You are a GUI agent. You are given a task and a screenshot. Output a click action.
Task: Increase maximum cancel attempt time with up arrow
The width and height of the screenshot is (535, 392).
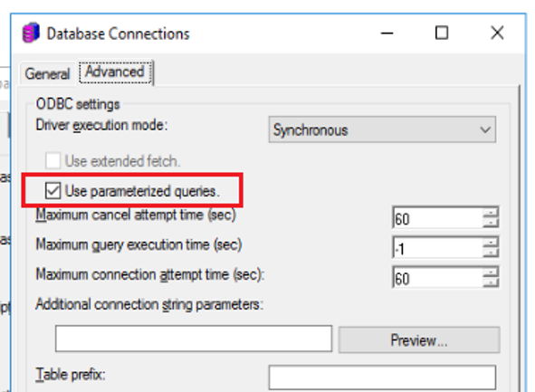point(491,213)
